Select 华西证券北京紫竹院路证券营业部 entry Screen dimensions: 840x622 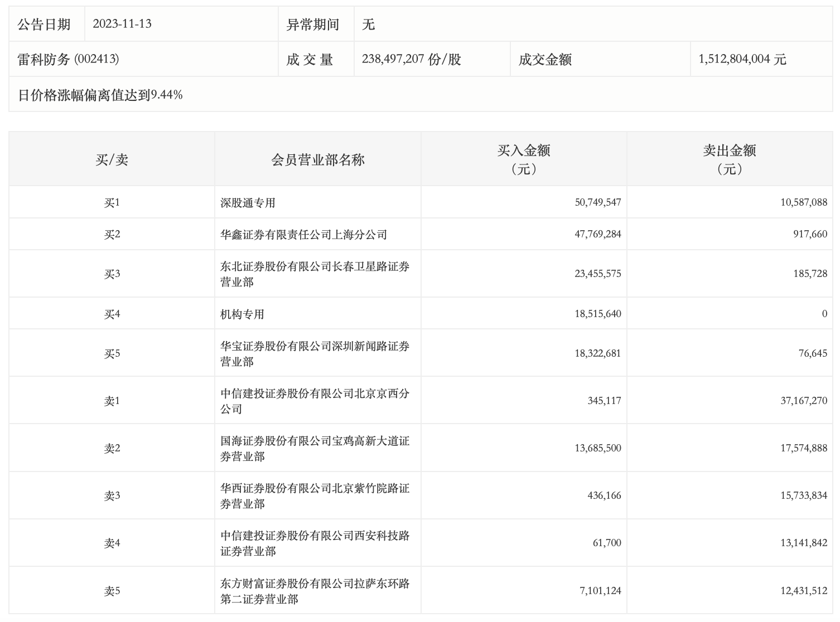(315, 496)
